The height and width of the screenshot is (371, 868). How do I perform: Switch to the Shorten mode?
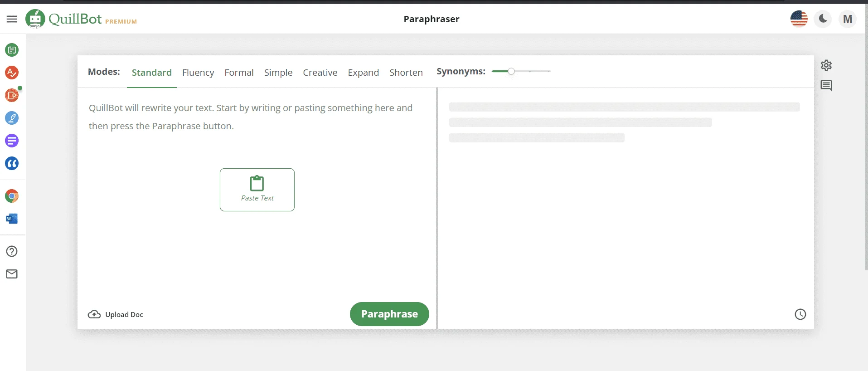(x=406, y=73)
